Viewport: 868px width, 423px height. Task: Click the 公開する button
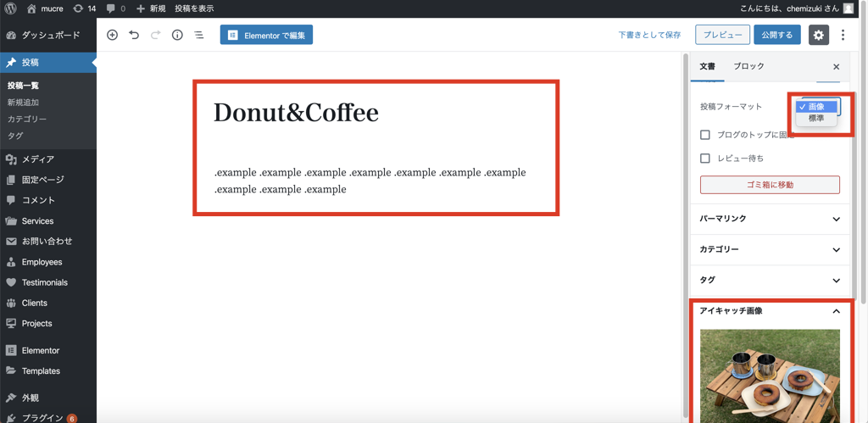(x=776, y=35)
